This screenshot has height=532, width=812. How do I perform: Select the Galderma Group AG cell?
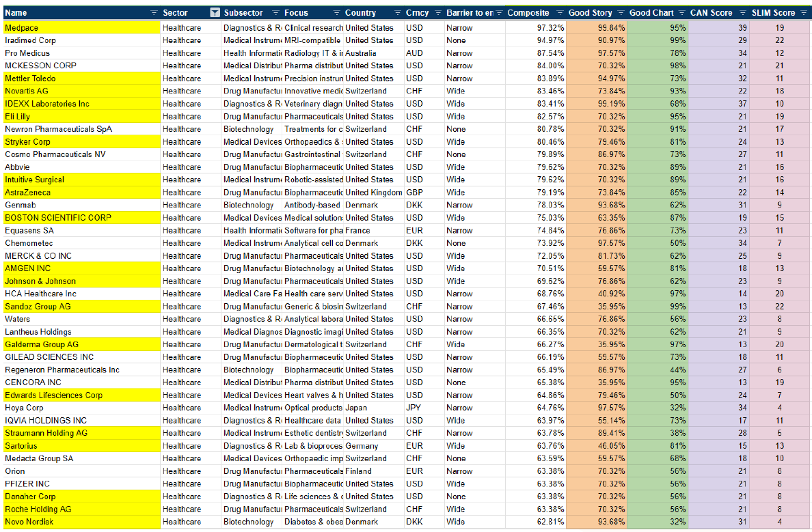pos(82,345)
